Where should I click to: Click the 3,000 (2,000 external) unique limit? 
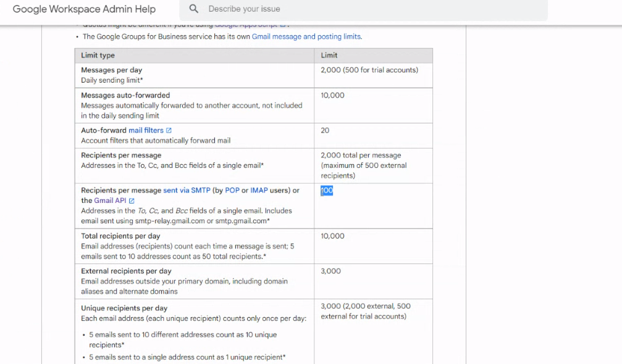[x=365, y=312]
